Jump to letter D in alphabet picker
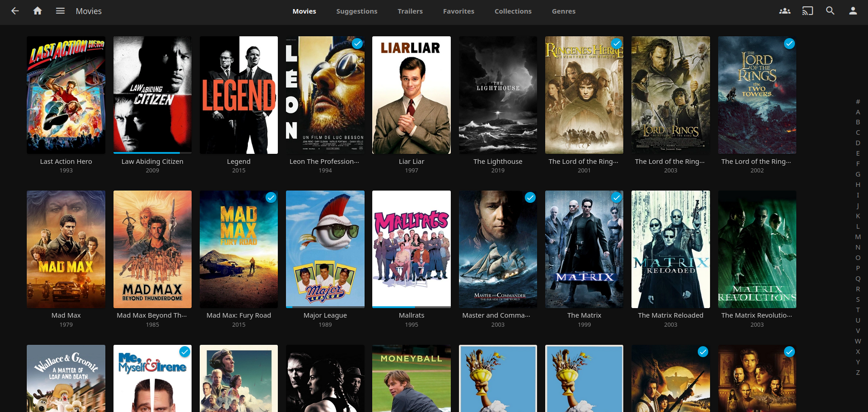Viewport: 868px width, 412px height. (x=858, y=143)
